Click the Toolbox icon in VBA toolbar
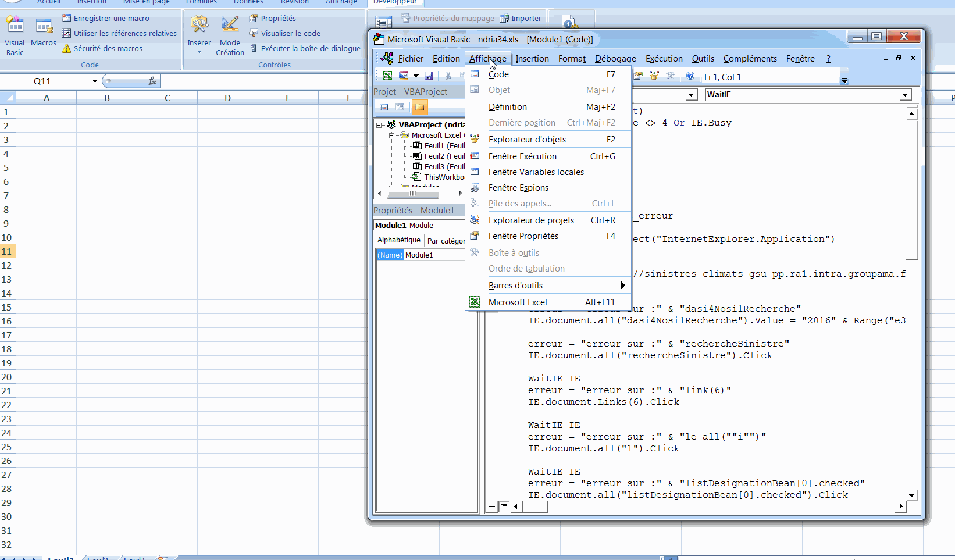The image size is (955, 560). coord(671,76)
